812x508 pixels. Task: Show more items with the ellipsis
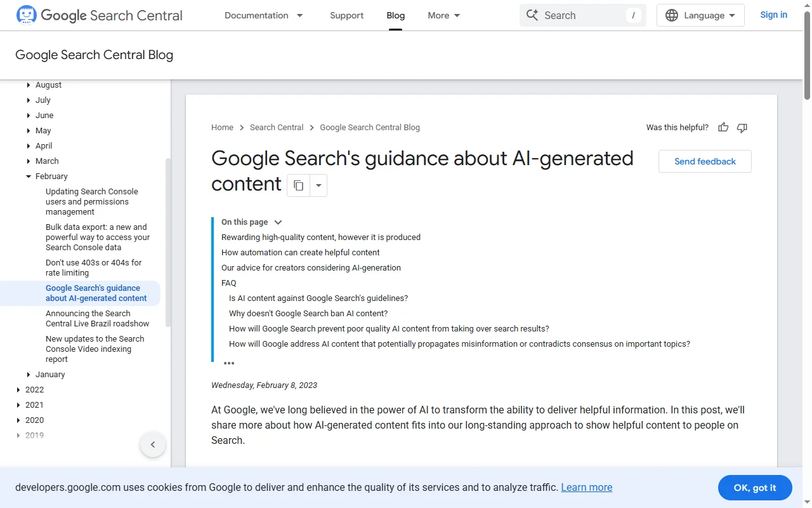pyautogui.click(x=229, y=363)
